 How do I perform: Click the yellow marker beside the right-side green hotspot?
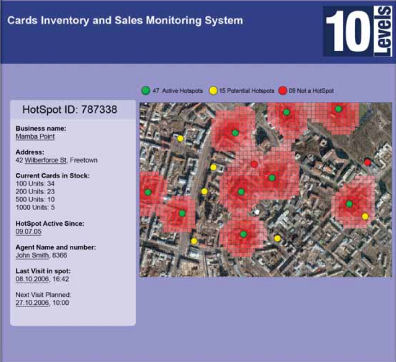click(x=365, y=216)
